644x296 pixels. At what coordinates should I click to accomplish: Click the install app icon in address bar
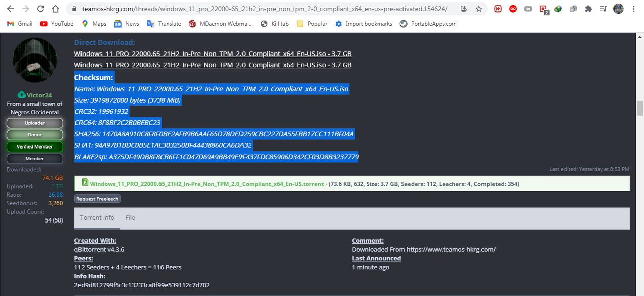(x=464, y=9)
